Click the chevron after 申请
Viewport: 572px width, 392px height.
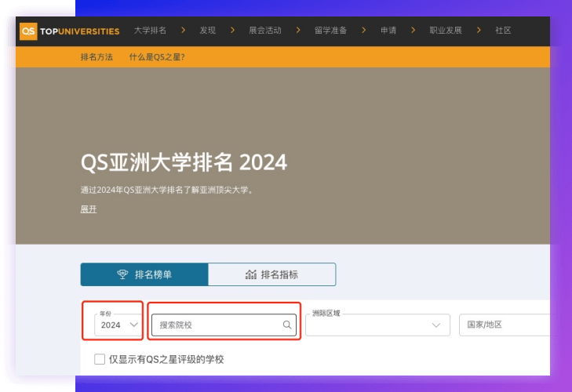click(413, 31)
